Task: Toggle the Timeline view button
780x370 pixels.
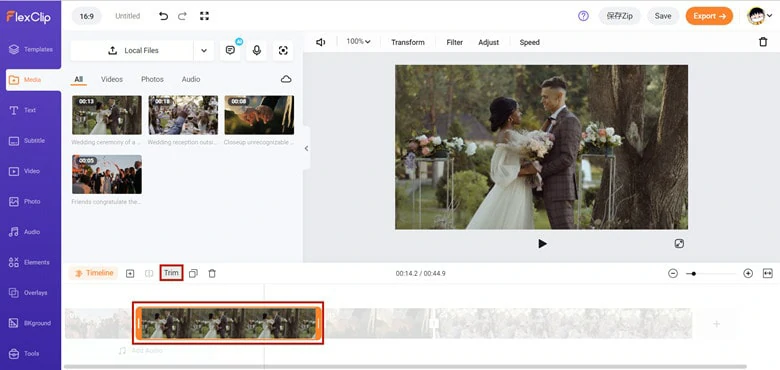Action: [x=94, y=273]
